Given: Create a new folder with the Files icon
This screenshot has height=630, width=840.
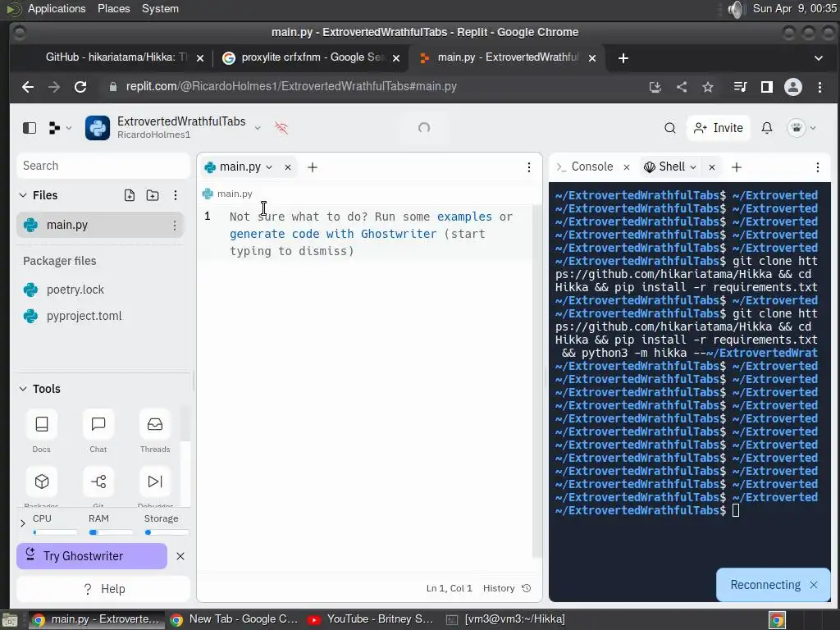Looking at the screenshot, I should pyautogui.click(x=153, y=195).
